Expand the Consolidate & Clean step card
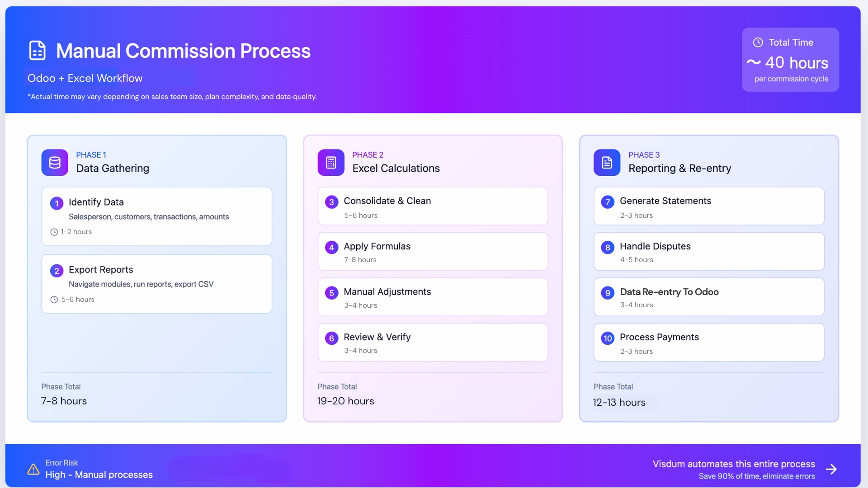The height and width of the screenshot is (488, 868). (432, 206)
